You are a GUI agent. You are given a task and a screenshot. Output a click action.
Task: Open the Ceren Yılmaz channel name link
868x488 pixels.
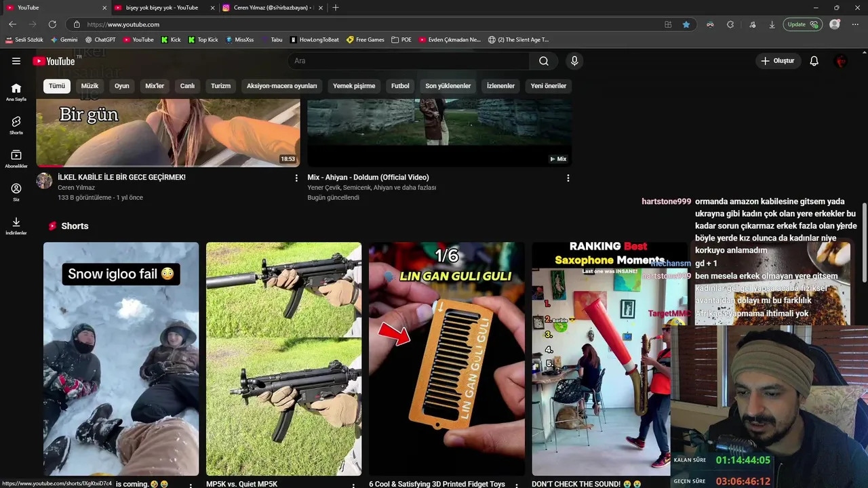click(76, 188)
